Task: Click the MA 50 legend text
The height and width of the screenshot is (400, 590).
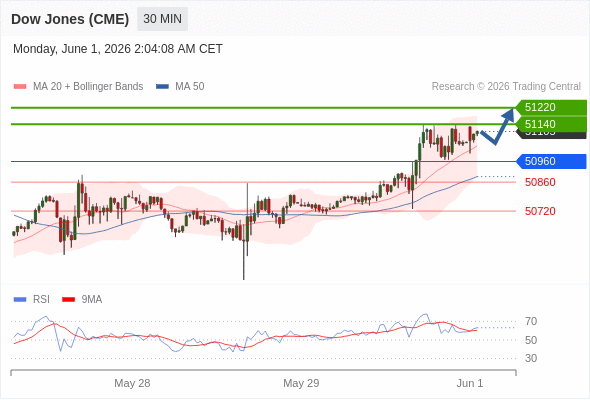Action: 190,87
